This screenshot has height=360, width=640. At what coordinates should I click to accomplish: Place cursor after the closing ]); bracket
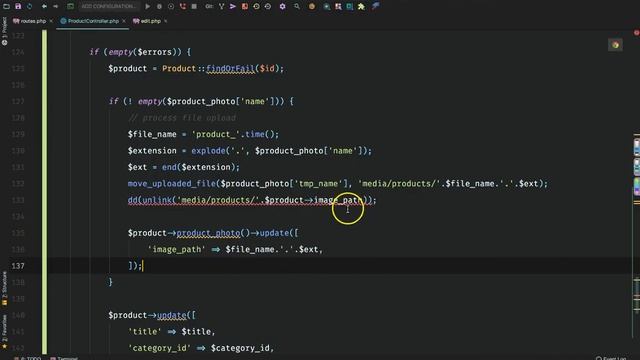click(142, 266)
